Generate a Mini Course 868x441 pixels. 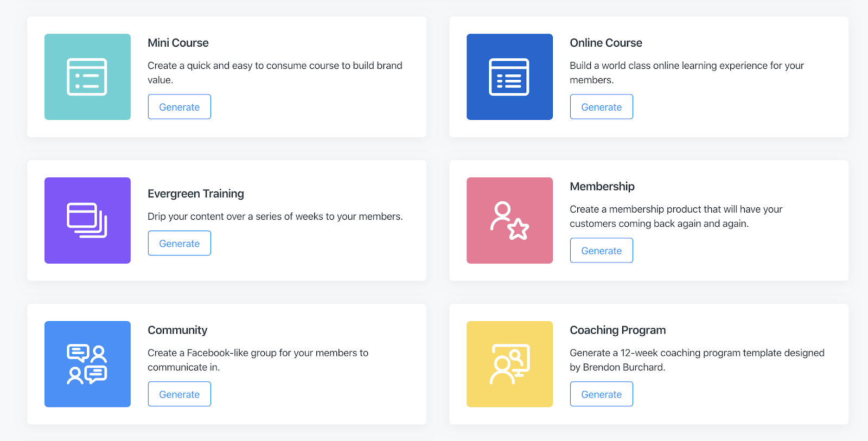tap(180, 107)
